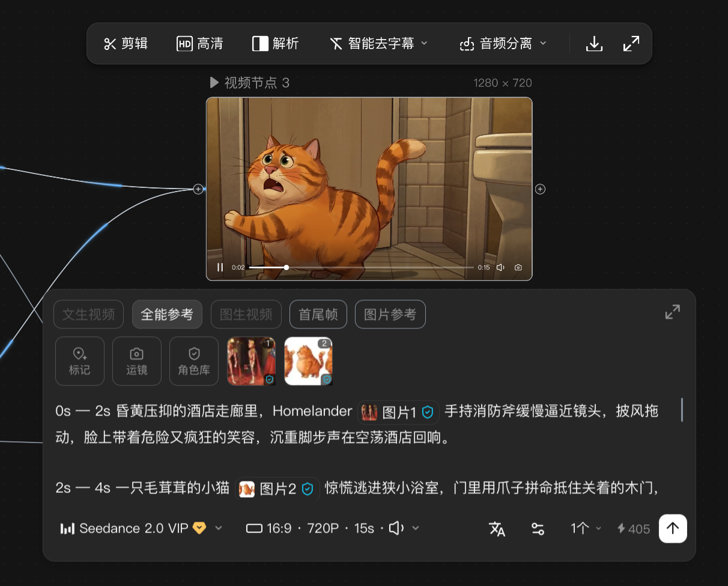The width and height of the screenshot is (728, 586).
Task: Expand the video to fullscreen from top toolbar
Action: (x=631, y=43)
